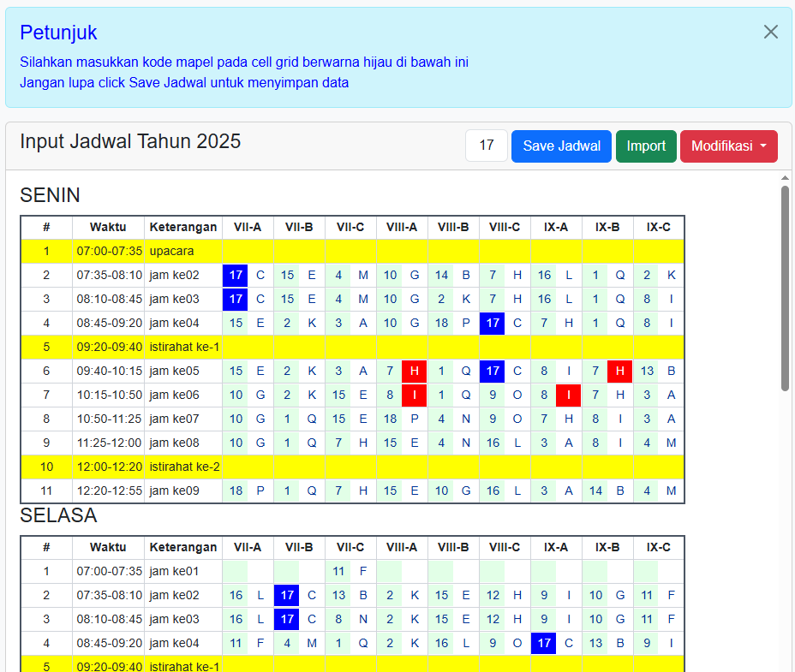The height and width of the screenshot is (672, 795).
Task: Select the numeric input showing 17
Action: click(x=486, y=146)
